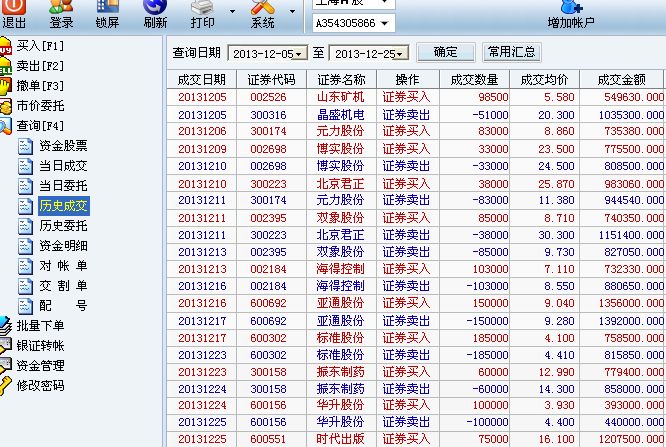The image size is (666, 447).
Task: Open 修改密码 change password item
Action: (x=40, y=385)
